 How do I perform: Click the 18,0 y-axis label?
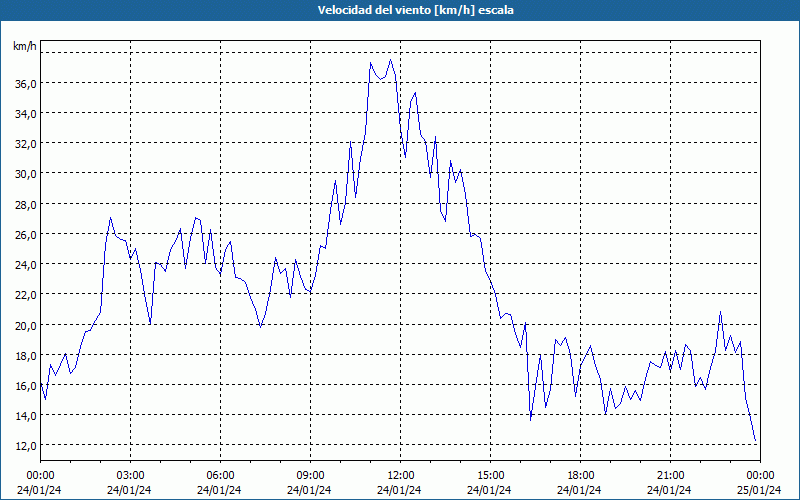[26, 356]
